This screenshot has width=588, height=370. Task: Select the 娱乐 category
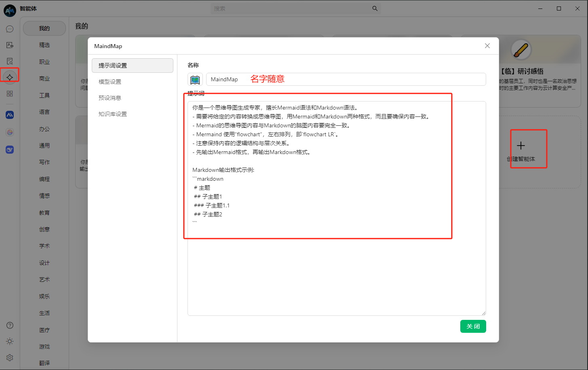coord(44,296)
